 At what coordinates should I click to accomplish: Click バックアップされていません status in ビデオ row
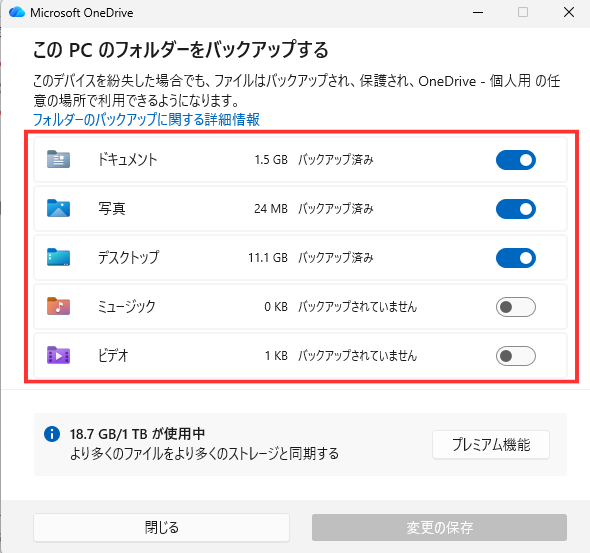[357, 356]
